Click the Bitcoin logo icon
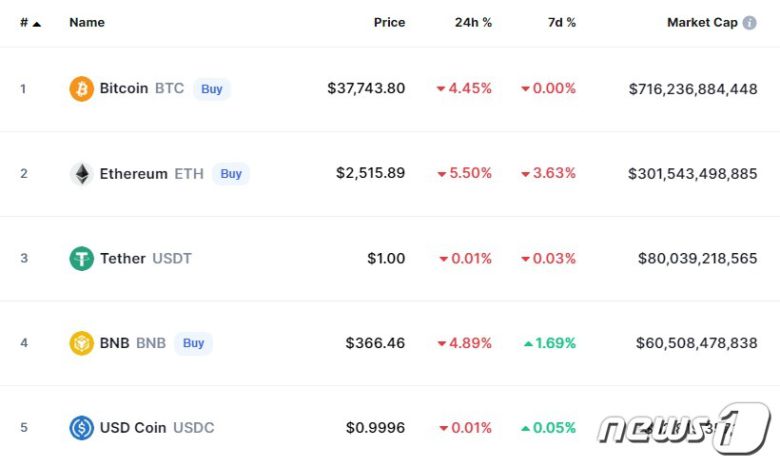780x466 pixels. [81, 89]
